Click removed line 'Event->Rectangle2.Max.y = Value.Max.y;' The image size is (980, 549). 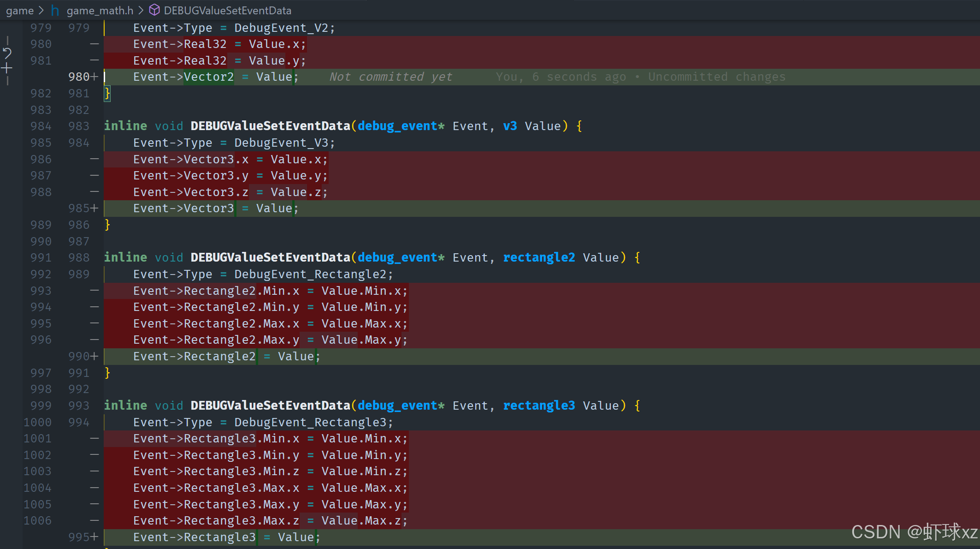(270, 340)
